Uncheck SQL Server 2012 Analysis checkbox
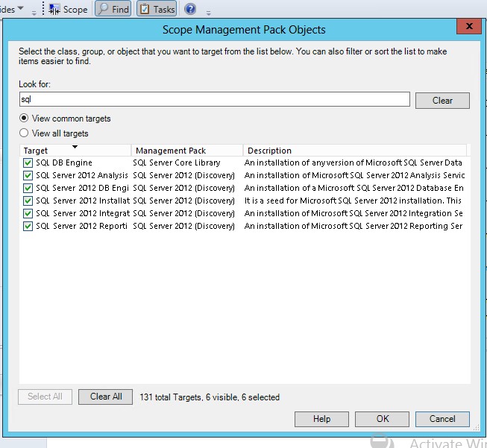 point(28,175)
